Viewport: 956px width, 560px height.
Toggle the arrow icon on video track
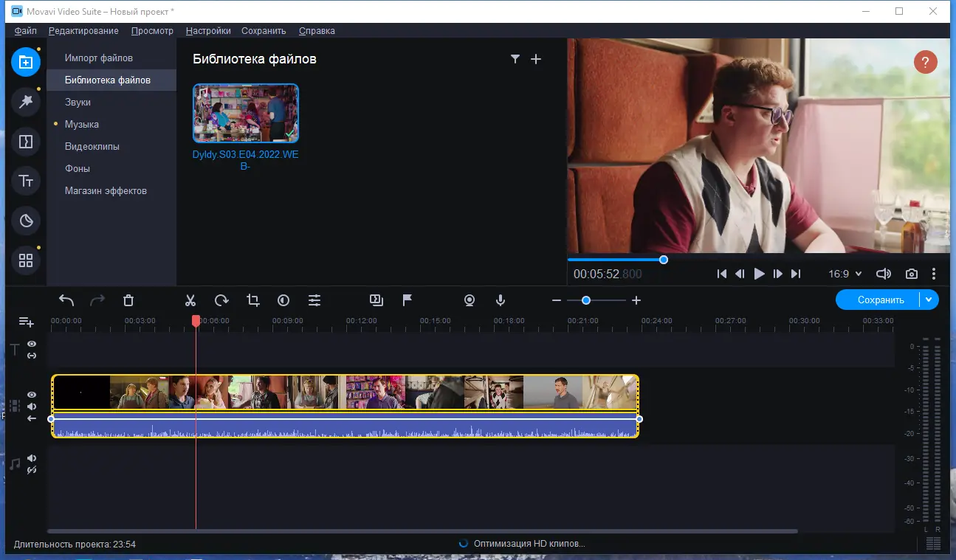pyautogui.click(x=32, y=418)
